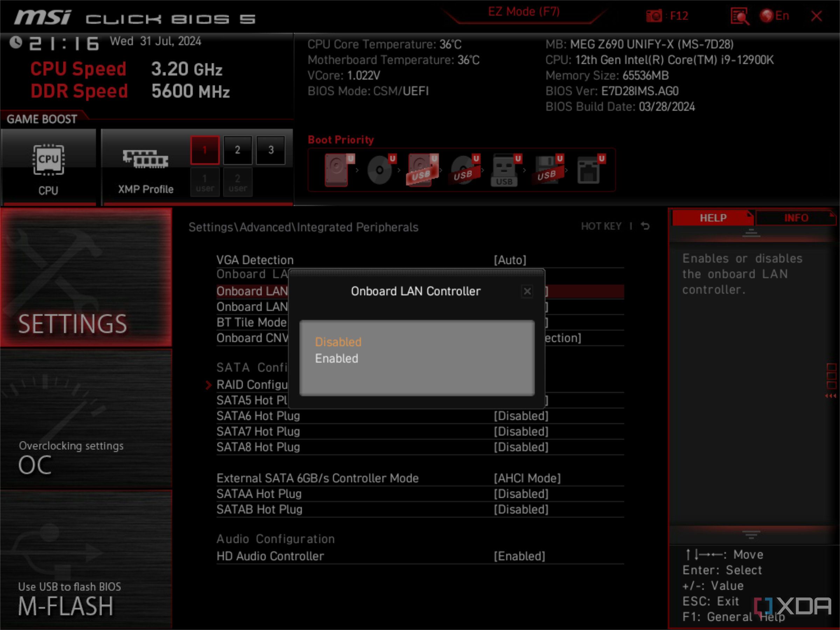Select XMP profile 1
The width and height of the screenshot is (840, 630).
tap(205, 149)
